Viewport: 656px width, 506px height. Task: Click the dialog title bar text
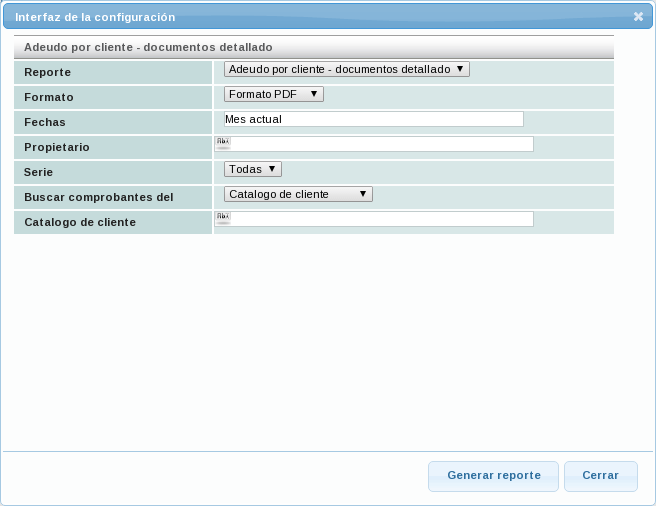95,17
